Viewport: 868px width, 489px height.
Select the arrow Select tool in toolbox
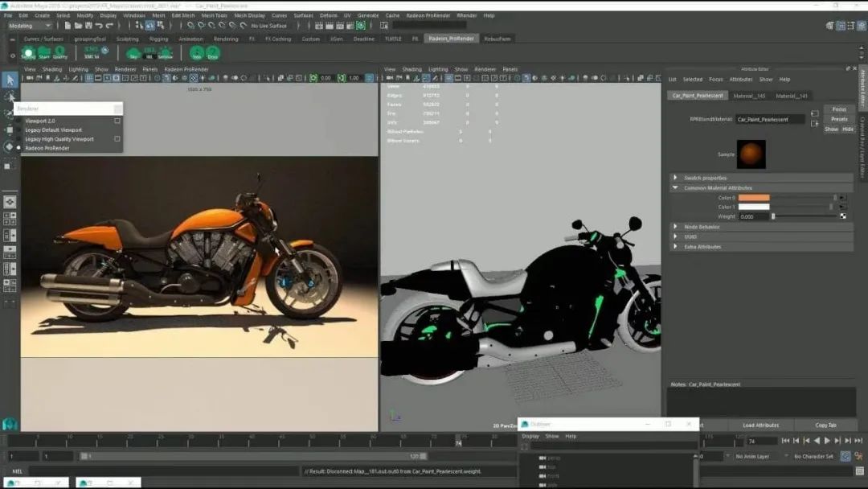click(x=10, y=80)
